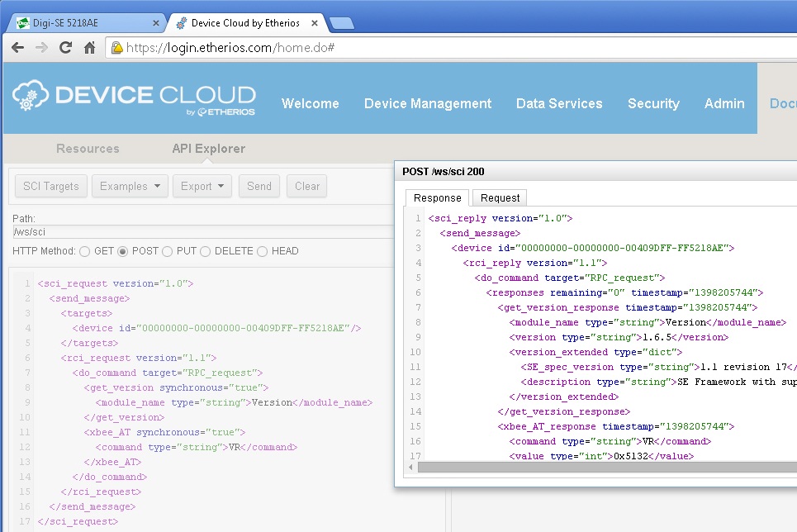The width and height of the screenshot is (797, 532).
Task: Click the Path input field
Action: tap(198, 232)
